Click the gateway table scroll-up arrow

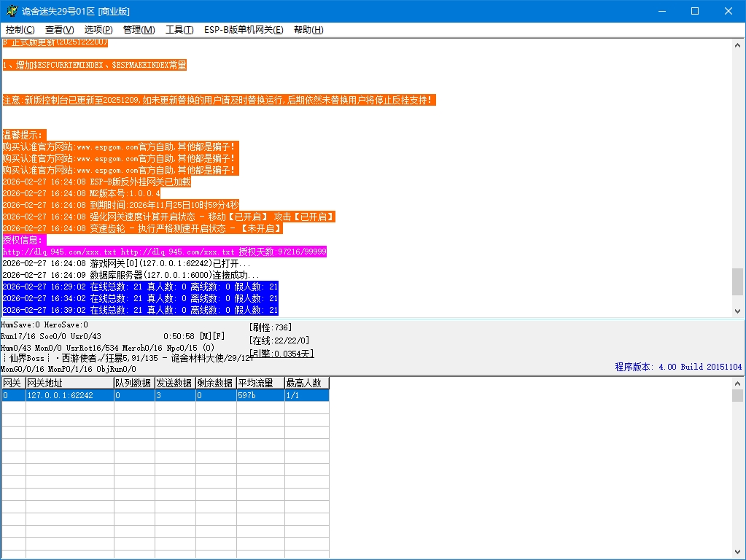(x=738, y=383)
